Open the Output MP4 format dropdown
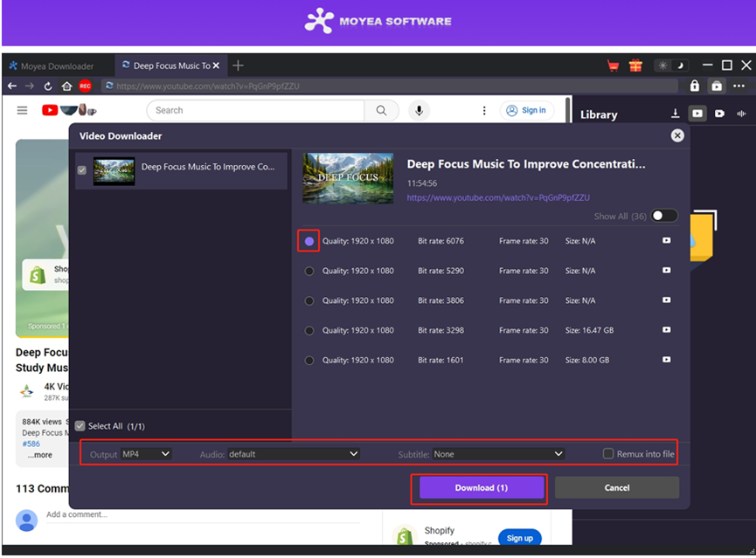The width and height of the screenshot is (756, 558). point(146,454)
